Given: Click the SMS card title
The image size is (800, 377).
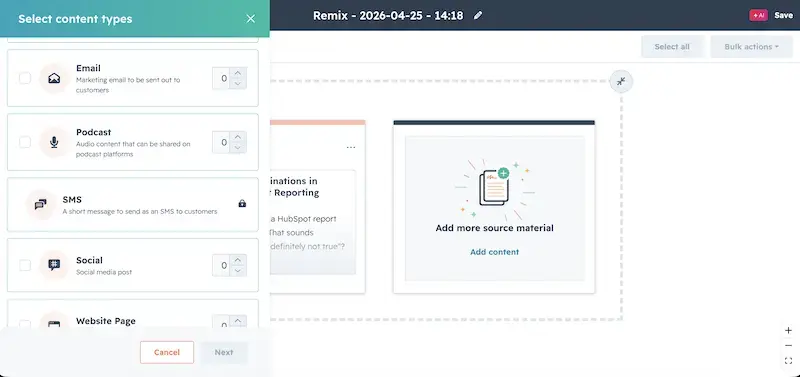Looking at the screenshot, I should pos(72,199).
